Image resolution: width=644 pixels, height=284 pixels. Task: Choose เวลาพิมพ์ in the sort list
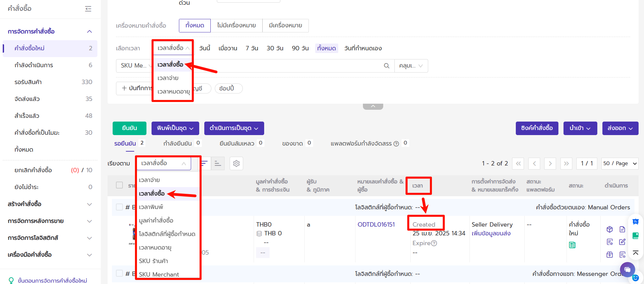point(168,207)
